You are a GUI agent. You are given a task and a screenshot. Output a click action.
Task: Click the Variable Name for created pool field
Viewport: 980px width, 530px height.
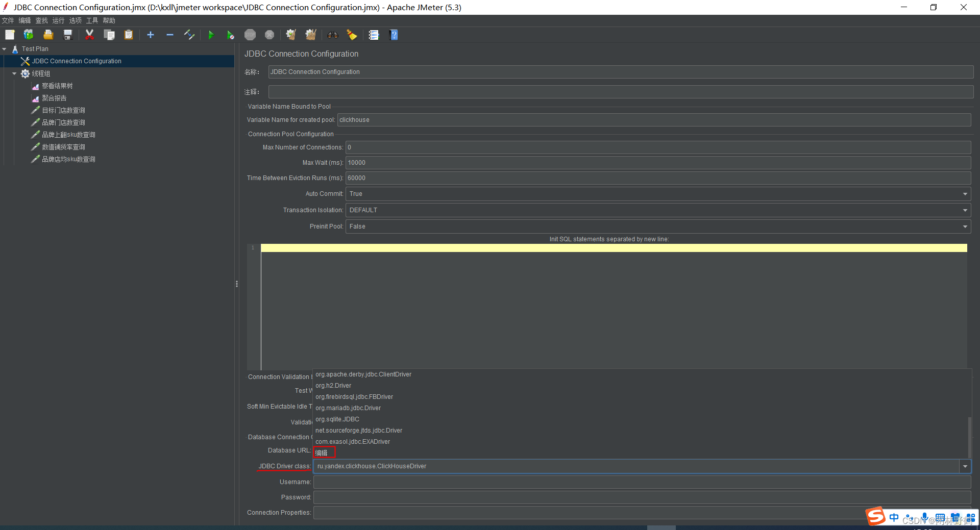point(654,120)
